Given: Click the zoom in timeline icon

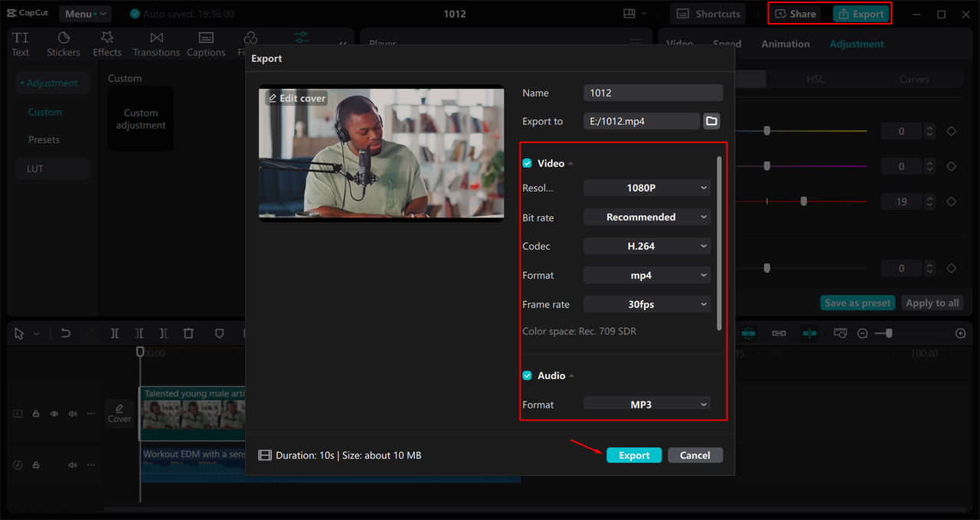Looking at the screenshot, I should (x=961, y=333).
